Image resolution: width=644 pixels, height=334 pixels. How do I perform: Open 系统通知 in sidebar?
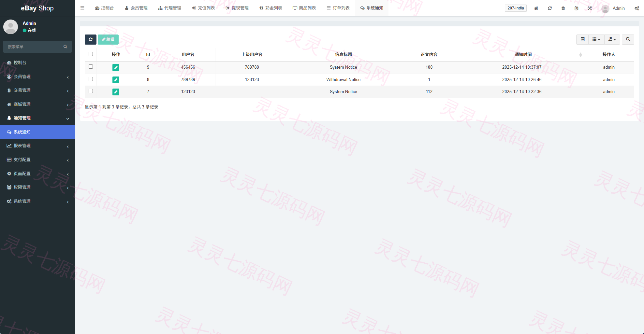point(37,132)
